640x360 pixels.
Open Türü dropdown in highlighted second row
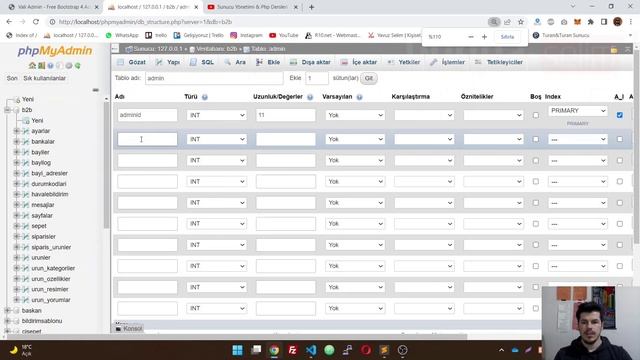(216, 139)
